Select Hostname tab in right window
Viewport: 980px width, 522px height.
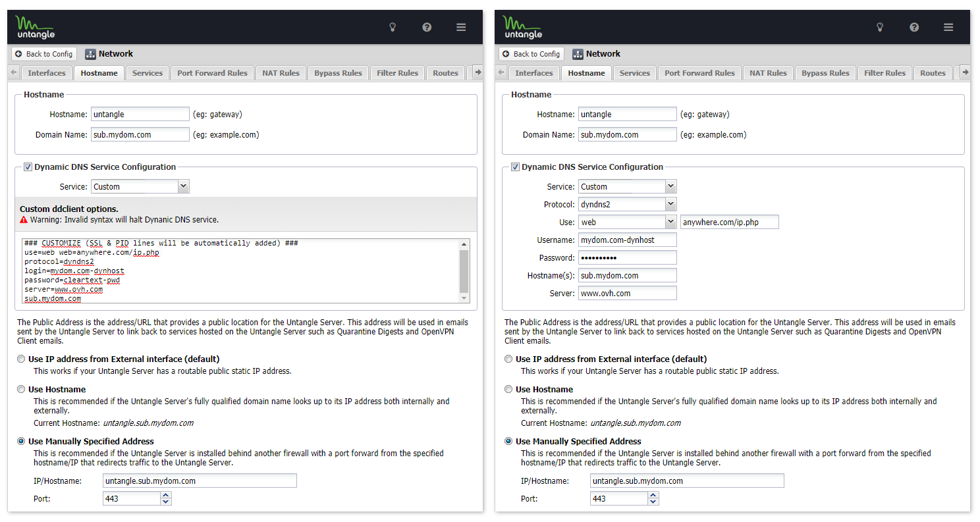point(586,73)
